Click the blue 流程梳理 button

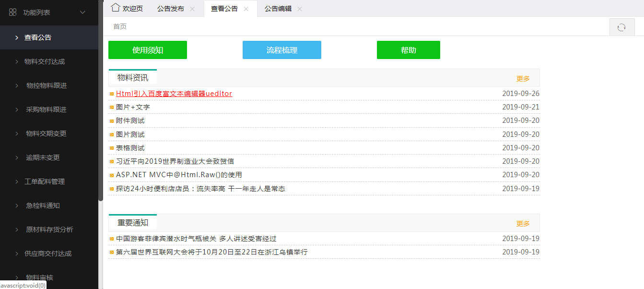tap(282, 50)
